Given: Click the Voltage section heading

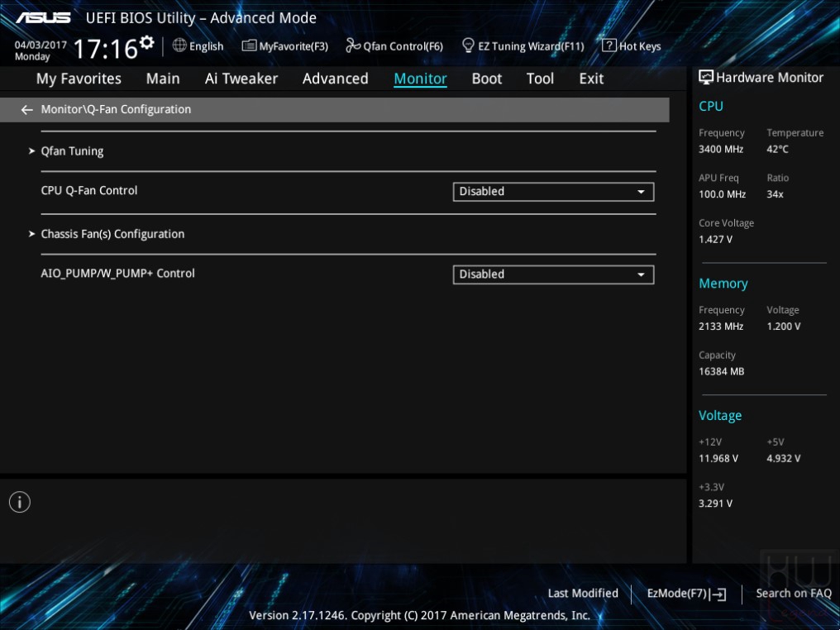Looking at the screenshot, I should tap(721, 416).
